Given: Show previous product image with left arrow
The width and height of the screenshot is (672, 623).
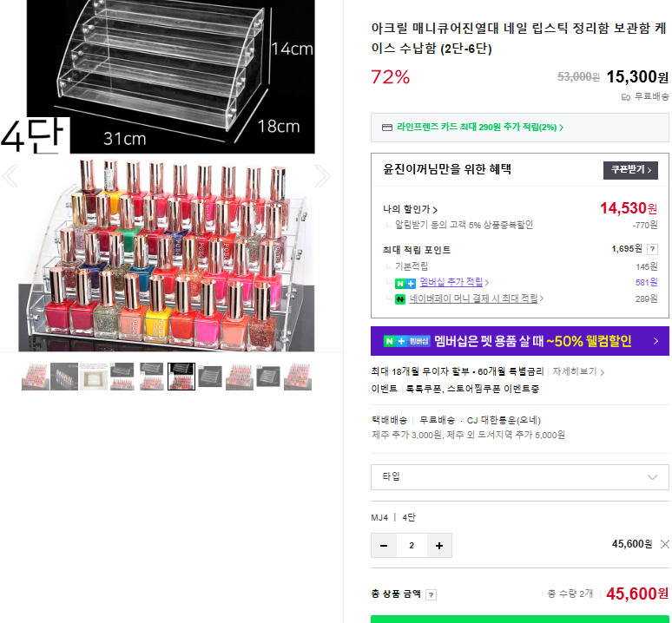Looking at the screenshot, I should click(10, 176).
